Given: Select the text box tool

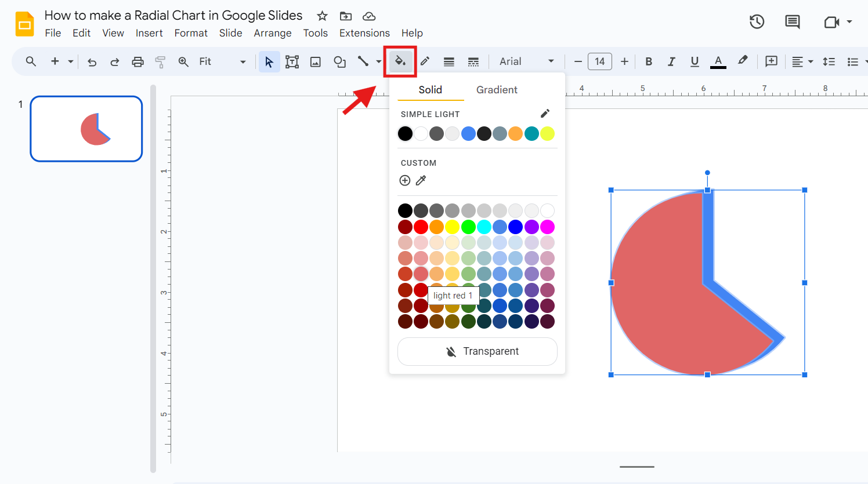Looking at the screenshot, I should [292, 61].
